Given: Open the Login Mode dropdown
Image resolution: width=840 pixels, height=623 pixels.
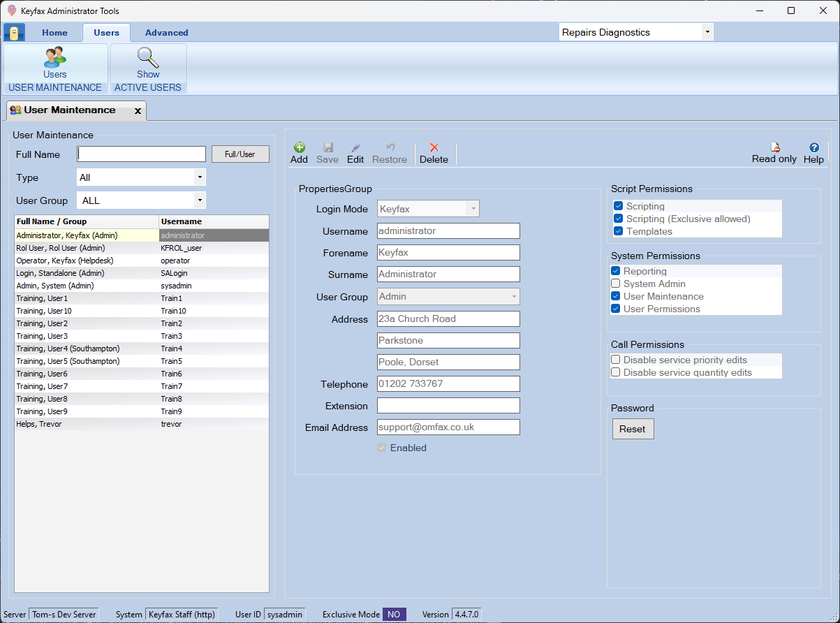Looking at the screenshot, I should point(473,209).
